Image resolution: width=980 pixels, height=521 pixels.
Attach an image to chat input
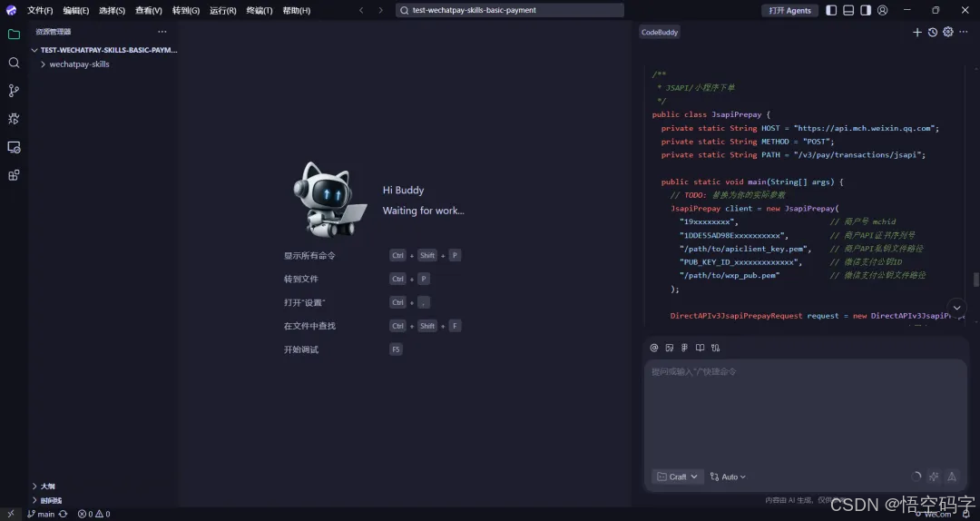click(670, 348)
